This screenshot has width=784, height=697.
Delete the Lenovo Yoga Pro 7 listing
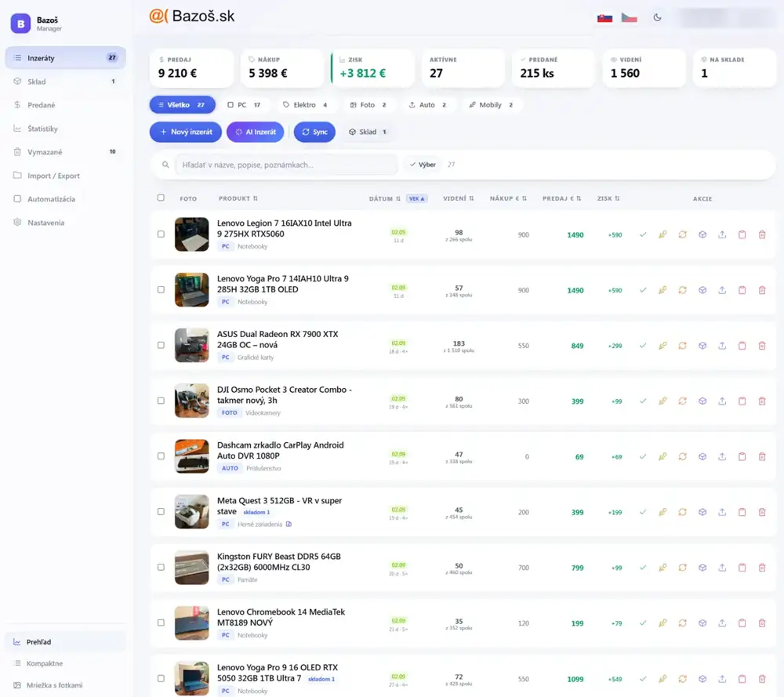[x=762, y=290]
